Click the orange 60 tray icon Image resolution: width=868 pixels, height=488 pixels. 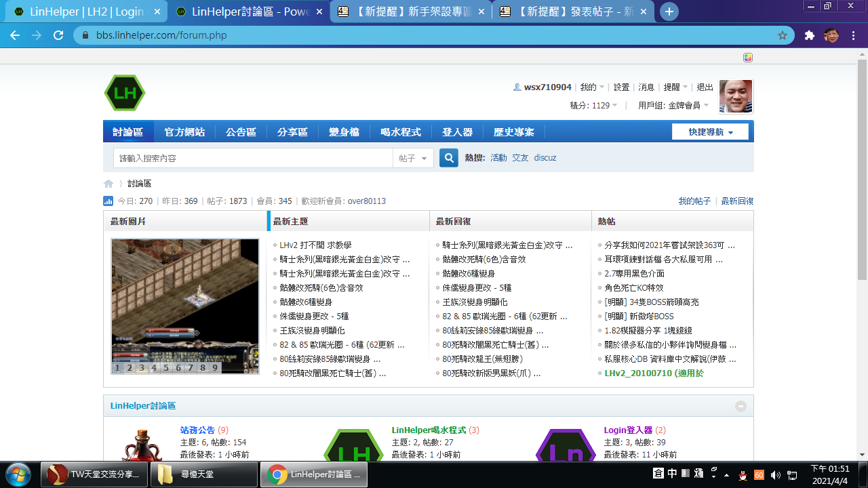(759, 474)
